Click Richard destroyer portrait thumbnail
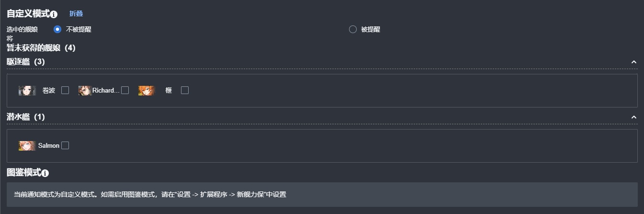The height and width of the screenshot is (214, 644). 85,91
